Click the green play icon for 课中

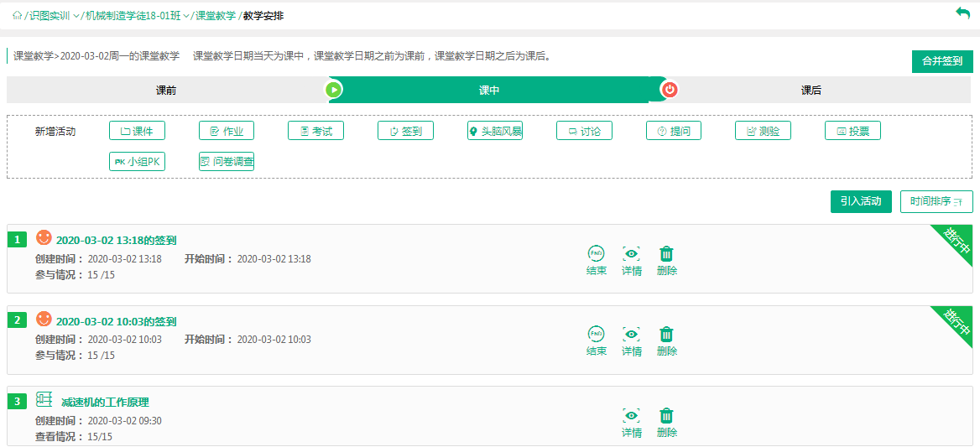point(334,90)
